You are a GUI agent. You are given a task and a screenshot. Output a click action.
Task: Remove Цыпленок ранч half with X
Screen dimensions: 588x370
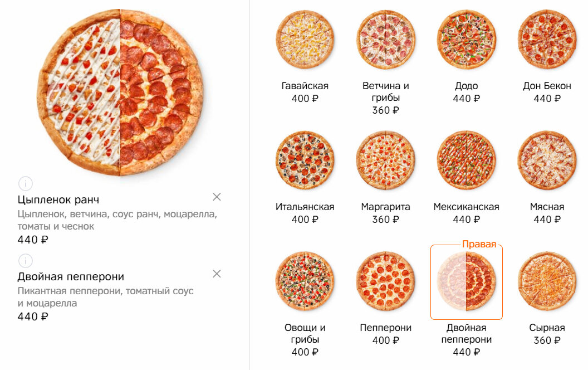click(217, 197)
